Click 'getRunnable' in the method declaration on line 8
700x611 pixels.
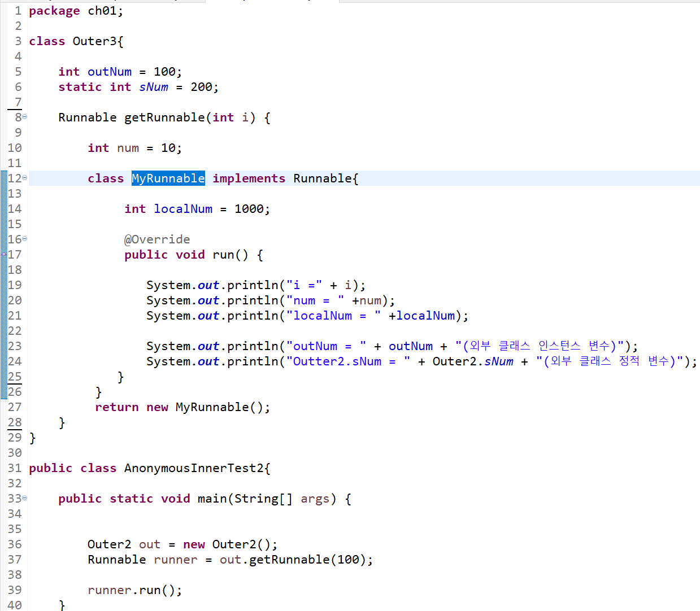point(164,117)
